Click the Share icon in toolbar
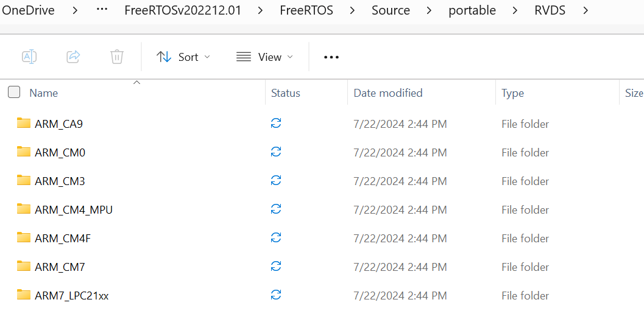This screenshot has width=644, height=322. (x=73, y=57)
